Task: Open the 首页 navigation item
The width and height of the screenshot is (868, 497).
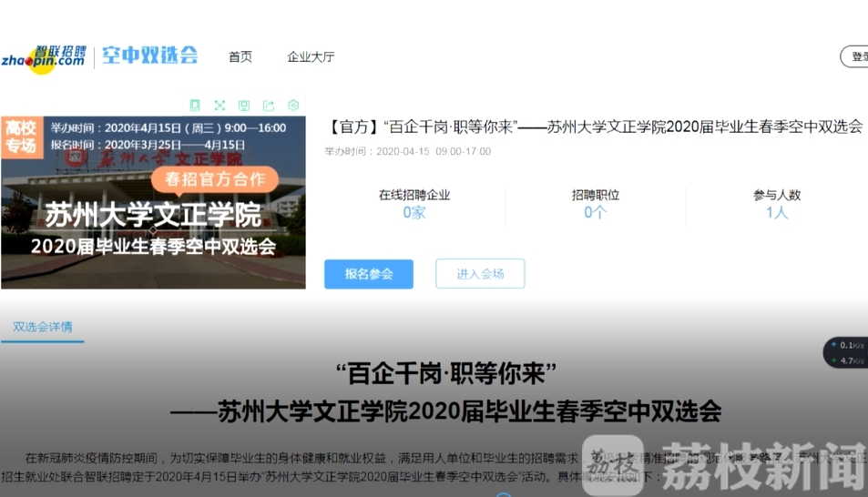Action: [240, 57]
